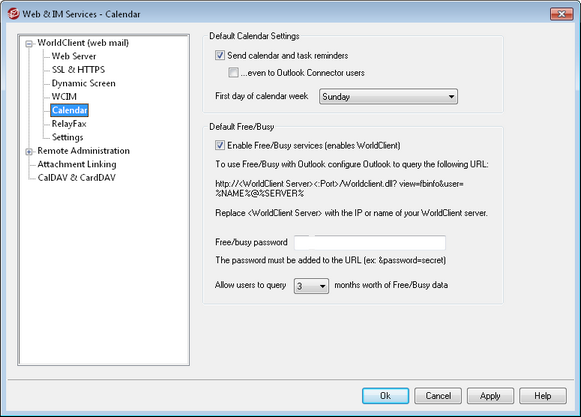This screenshot has height=417, width=581.
Task: Expand the Remote Administration tree node
Action: point(29,152)
